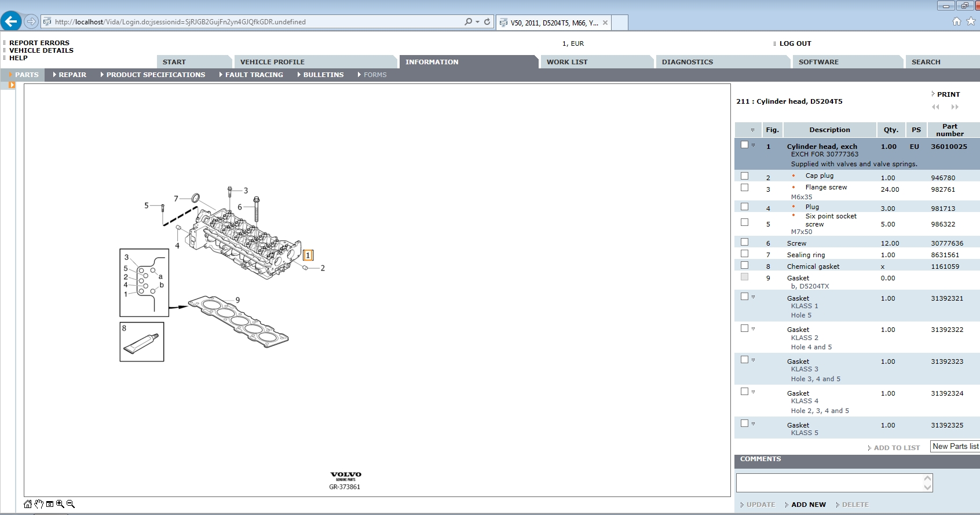Select part number 36010025 cell

[x=949, y=147]
